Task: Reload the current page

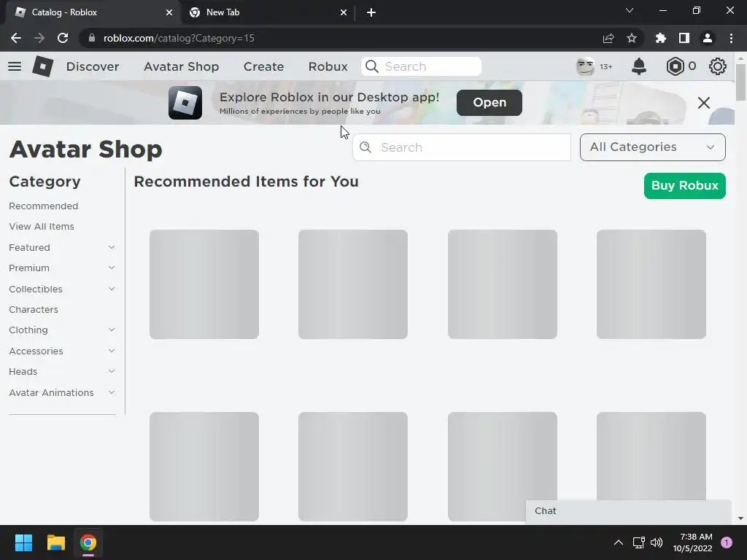Action: coord(63,38)
